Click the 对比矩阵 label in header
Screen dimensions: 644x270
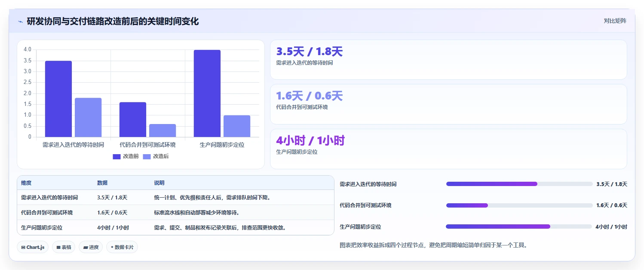point(615,21)
